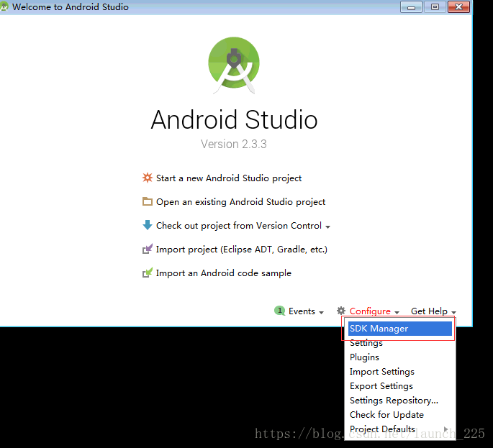Maximize the Welcome to Android Studio window
Image resolution: width=493 pixels, height=448 pixels.
(x=435, y=7)
